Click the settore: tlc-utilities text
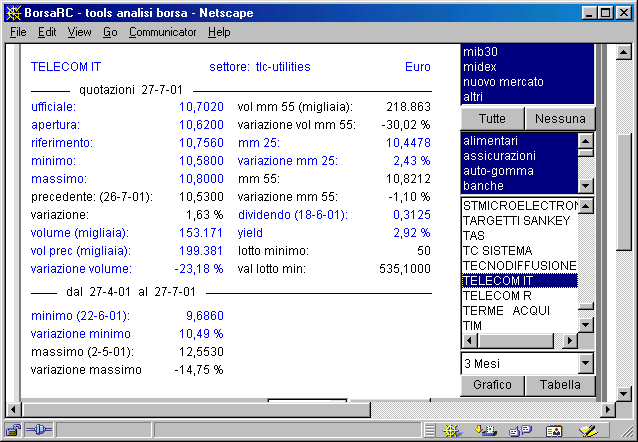Viewport: 638px width, 442px height. coord(260,67)
